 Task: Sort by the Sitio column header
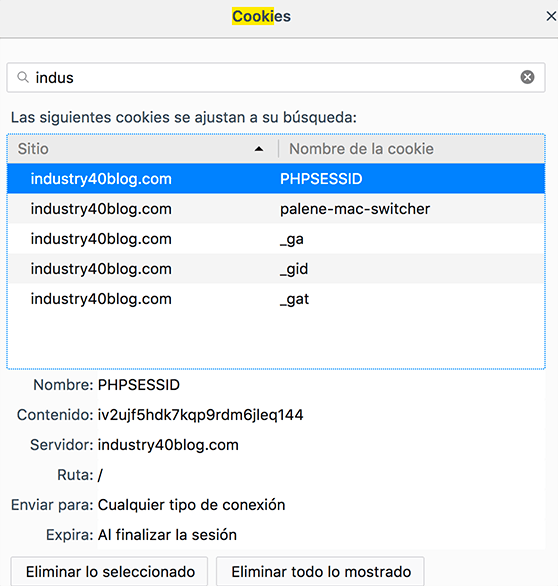tap(143, 149)
